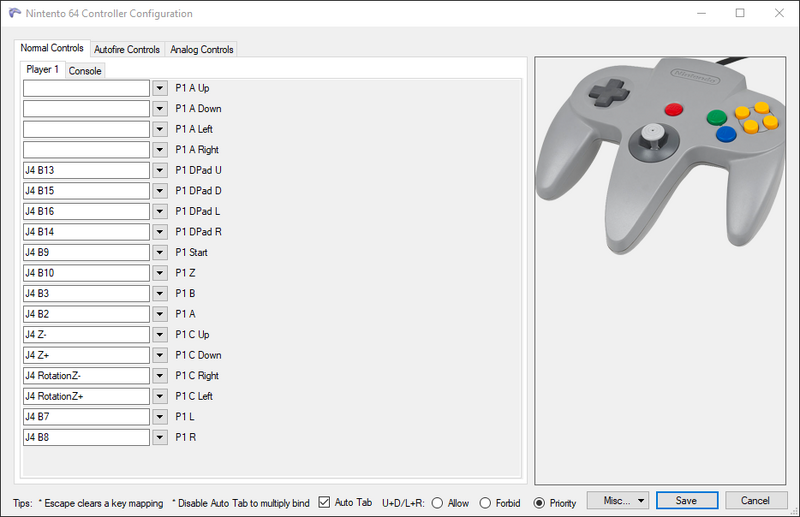Click the P1 DPad U input field
Image resolution: width=800 pixels, height=517 pixels.
coord(86,170)
